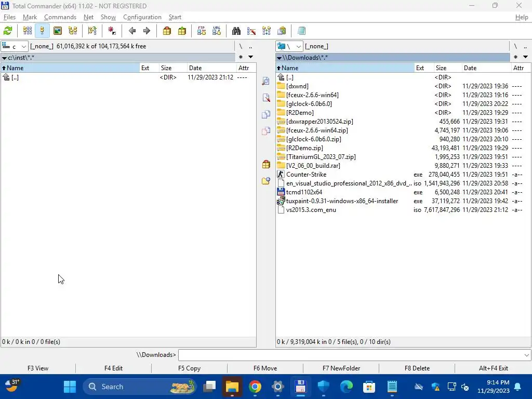Click the pack files toolbar icon

click(167, 31)
